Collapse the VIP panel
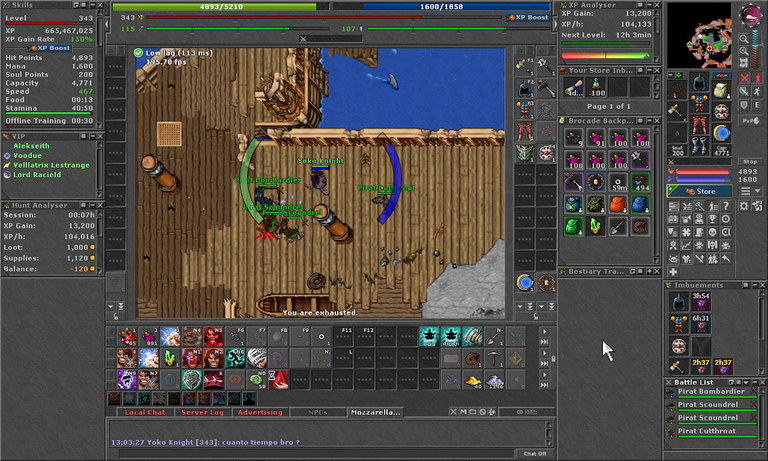The image size is (768, 461). [x=92, y=136]
